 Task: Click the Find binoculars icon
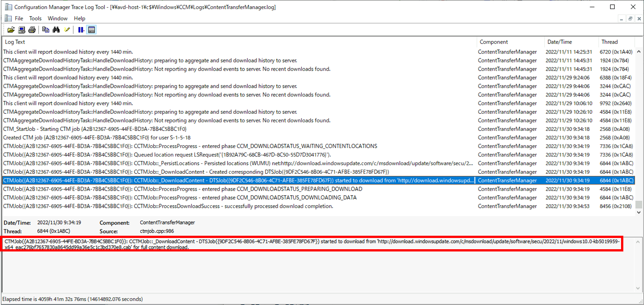56,30
